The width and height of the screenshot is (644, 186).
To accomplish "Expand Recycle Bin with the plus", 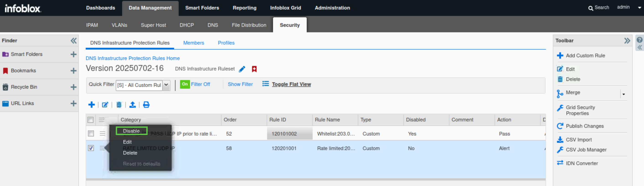I will (74, 87).
